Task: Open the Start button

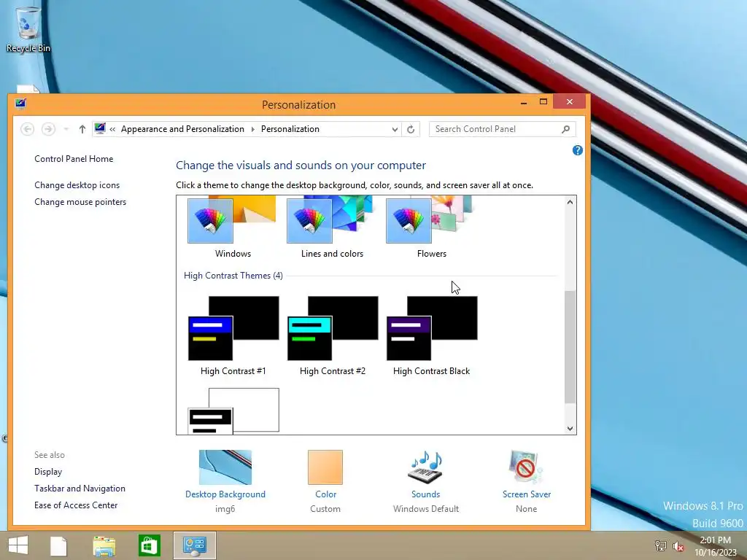Action: point(18,545)
